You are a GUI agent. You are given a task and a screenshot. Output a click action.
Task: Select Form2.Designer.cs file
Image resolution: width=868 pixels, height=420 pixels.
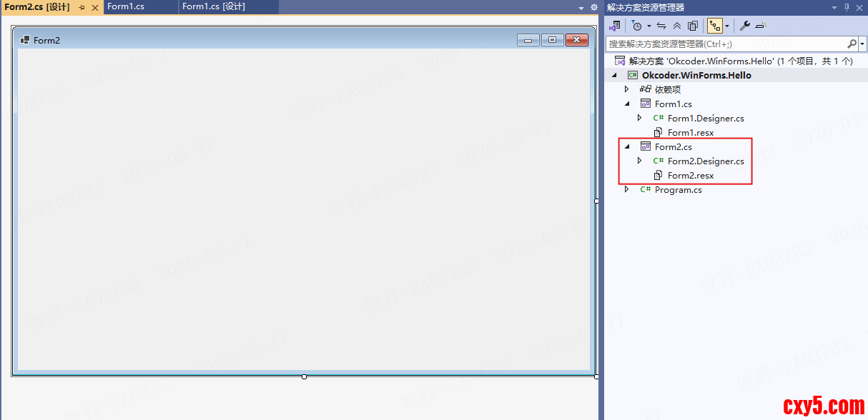(706, 161)
